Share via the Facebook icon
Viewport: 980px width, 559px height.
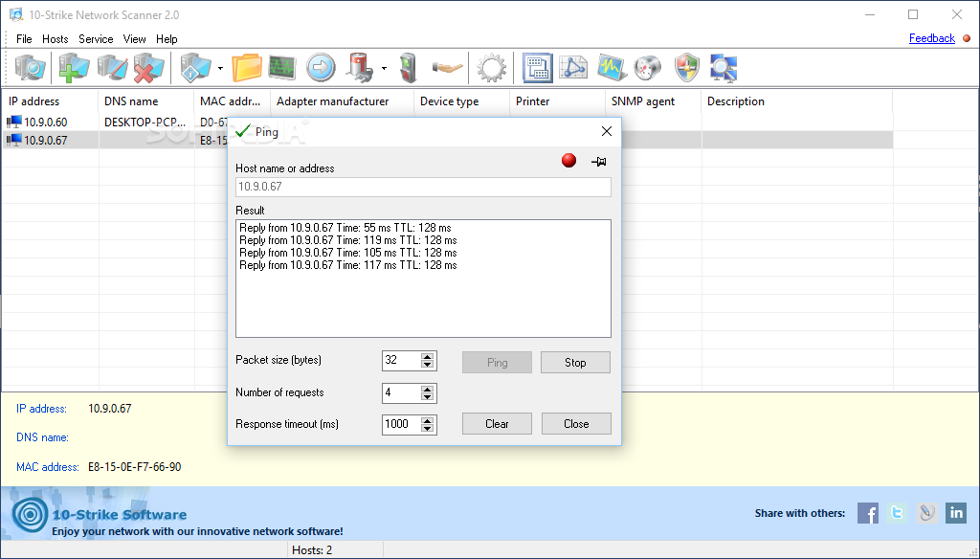click(867, 513)
